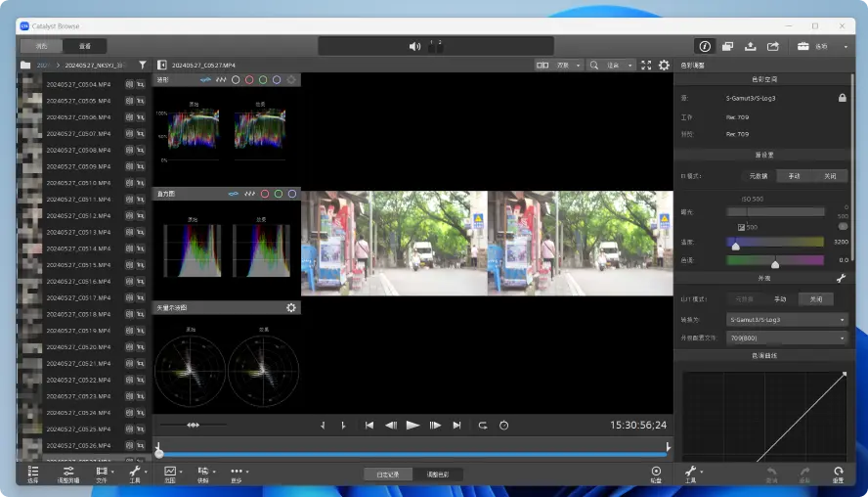
Task: Click the wrench icon in the look section
Action: pyautogui.click(x=842, y=278)
